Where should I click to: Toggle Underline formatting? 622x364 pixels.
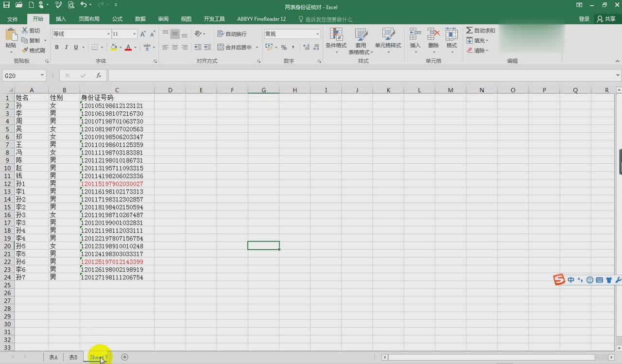[x=76, y=47]
